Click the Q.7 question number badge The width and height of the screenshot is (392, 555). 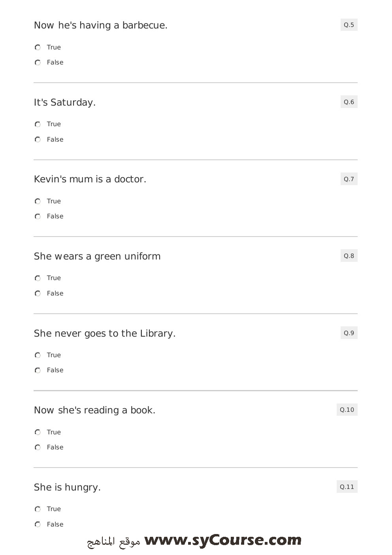coord(349,179)
